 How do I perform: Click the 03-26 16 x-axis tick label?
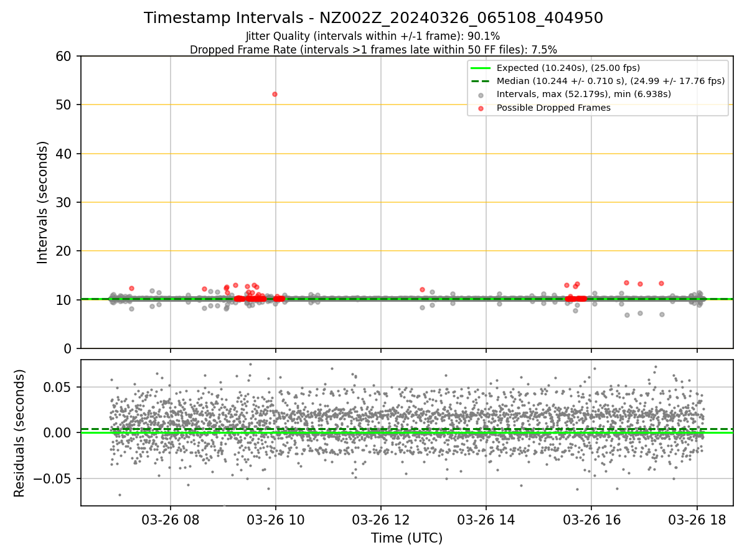pos(591,520)
